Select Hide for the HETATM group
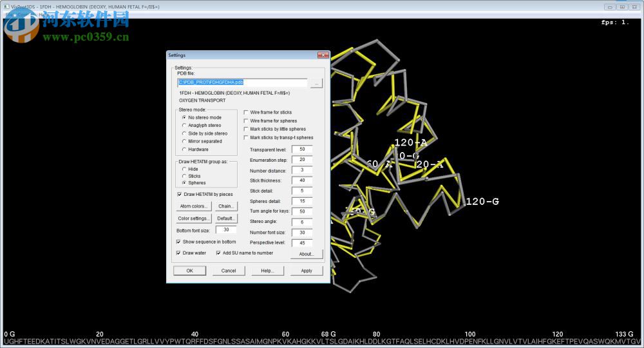 pyautogui.click(x=184, y=169)
